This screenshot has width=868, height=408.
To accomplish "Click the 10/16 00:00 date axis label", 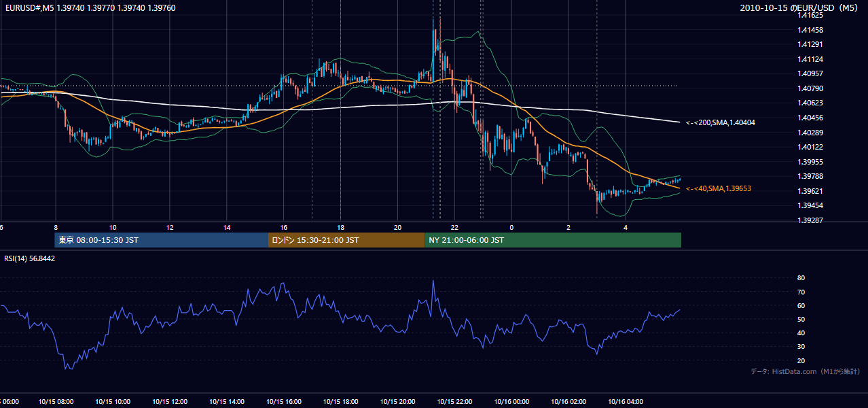I will [x=511, y=401].
